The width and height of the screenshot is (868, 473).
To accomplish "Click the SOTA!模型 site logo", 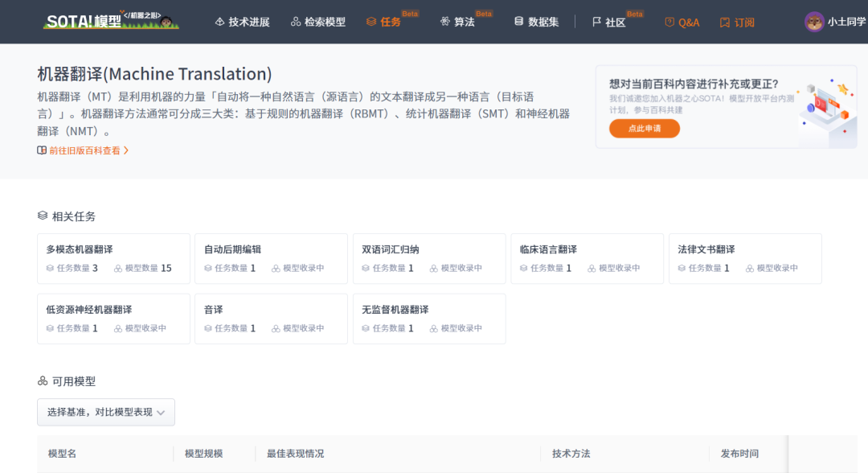I will (x=111, y=20).
